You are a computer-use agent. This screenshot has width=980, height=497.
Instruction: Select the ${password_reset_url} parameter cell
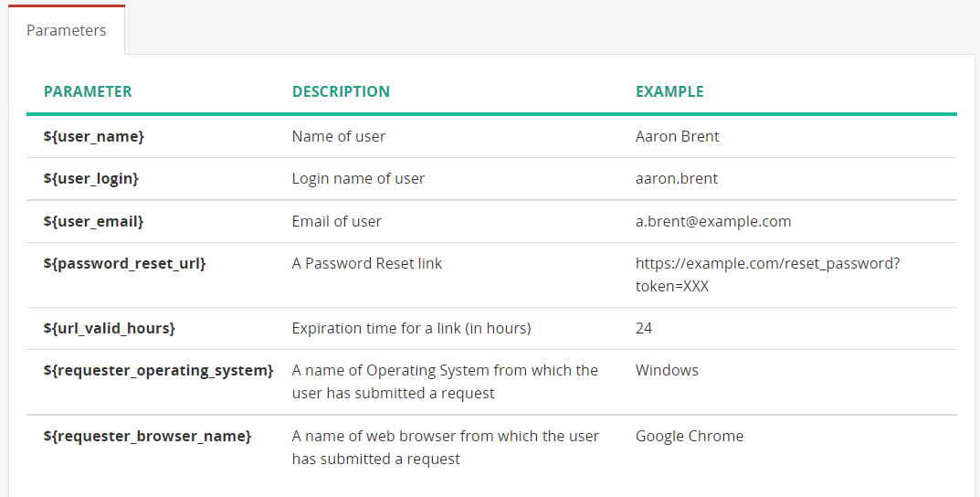tap(124, 263)
